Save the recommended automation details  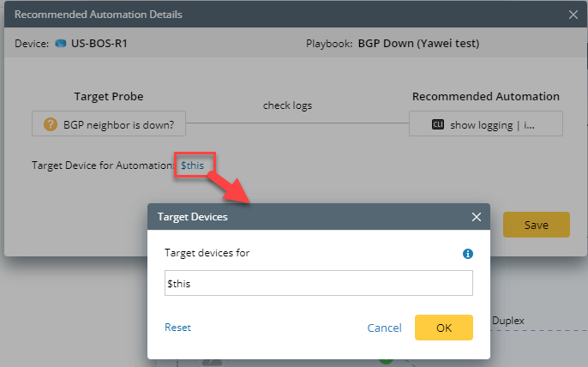[537, 225]
